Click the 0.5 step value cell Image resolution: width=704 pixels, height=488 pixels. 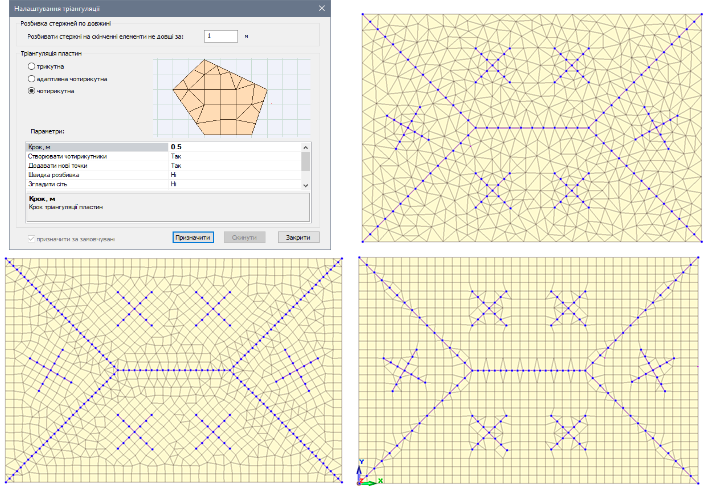click(233, 147)
